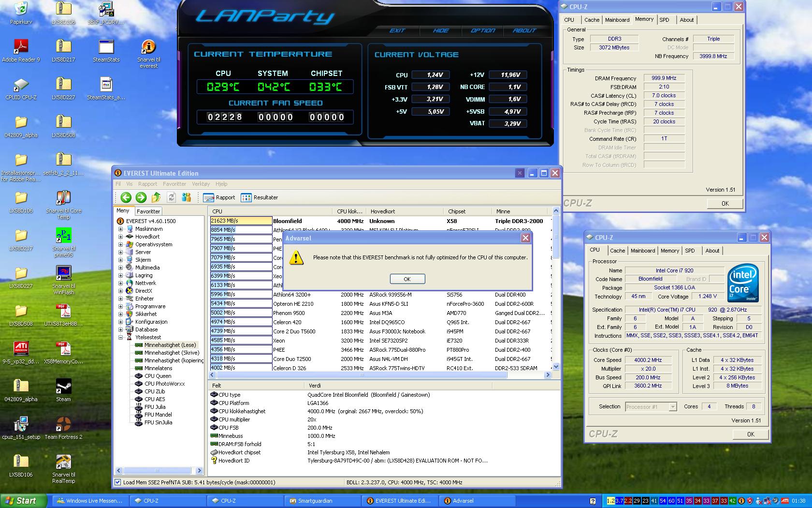This screenshot has width=812, height=508.
Task: Select the cpuz_151_setup desktop icon
Action: [x=21, y=428]
